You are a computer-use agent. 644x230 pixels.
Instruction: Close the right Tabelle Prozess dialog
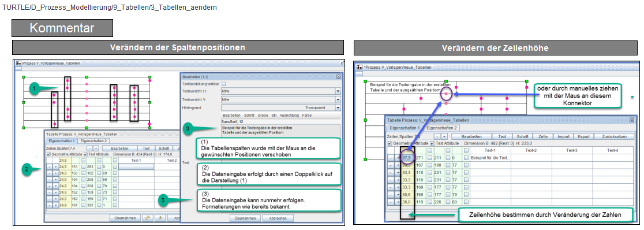632,120
